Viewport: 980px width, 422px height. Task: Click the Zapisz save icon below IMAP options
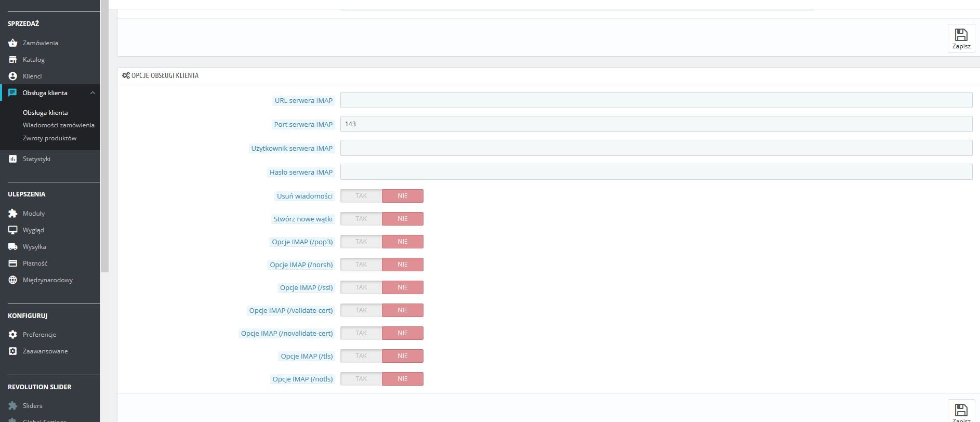pyautogui.click(x=961, y=411)
